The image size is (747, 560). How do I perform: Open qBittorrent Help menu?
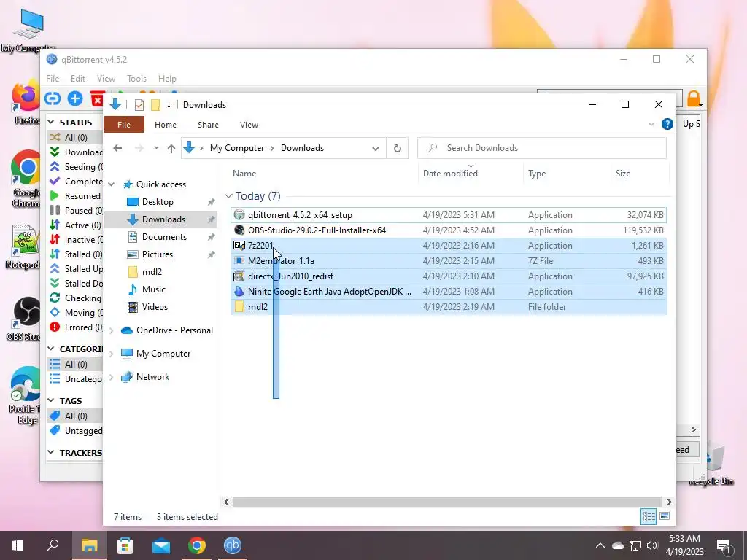[167, 79]
